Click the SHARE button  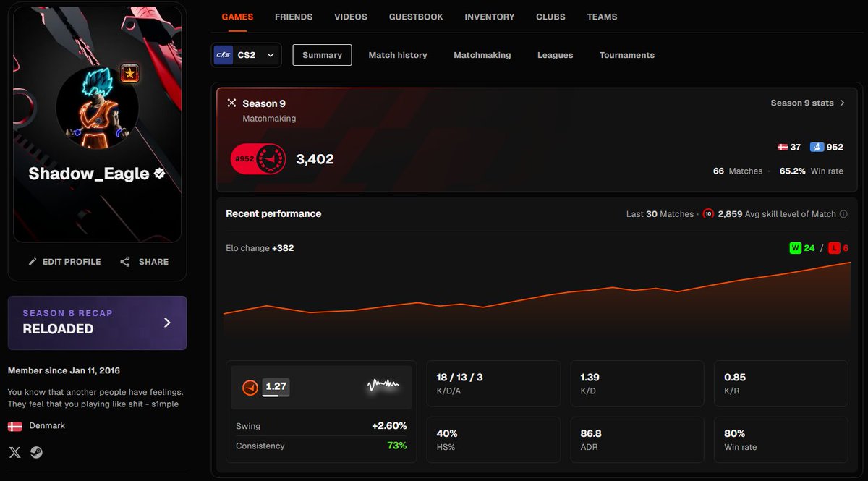[x=145, y=262]
